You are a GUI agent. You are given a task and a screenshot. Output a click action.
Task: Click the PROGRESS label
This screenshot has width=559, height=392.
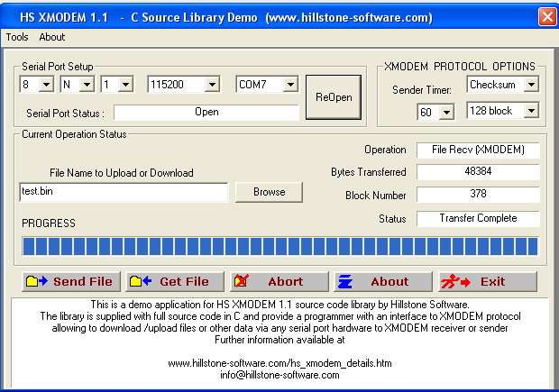tap(49, 223)
